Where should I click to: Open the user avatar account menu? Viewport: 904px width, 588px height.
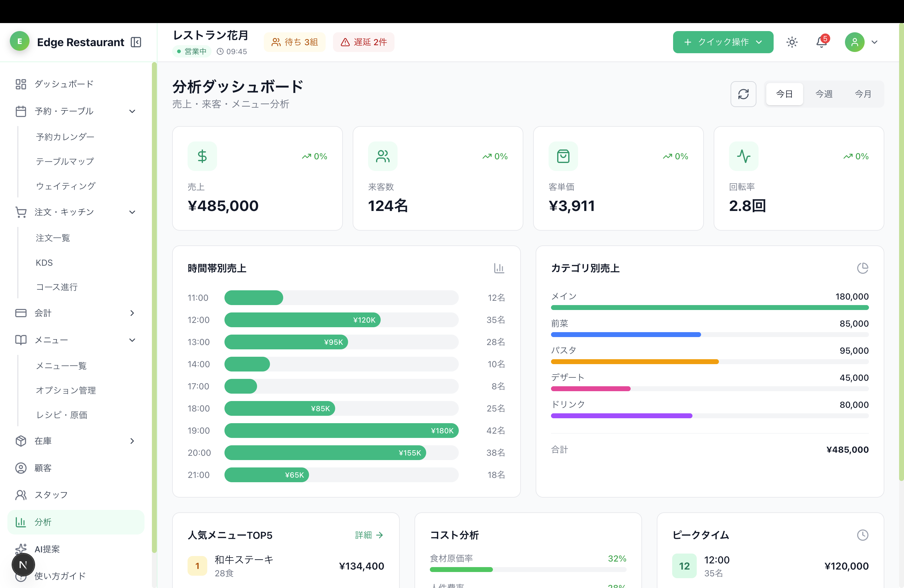coord(861,42)
